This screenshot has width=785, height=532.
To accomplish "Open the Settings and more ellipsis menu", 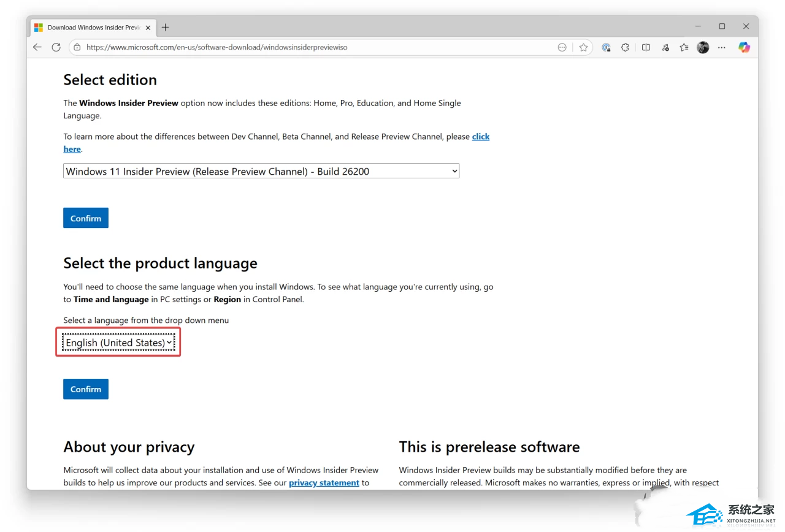I will (722, 47).
